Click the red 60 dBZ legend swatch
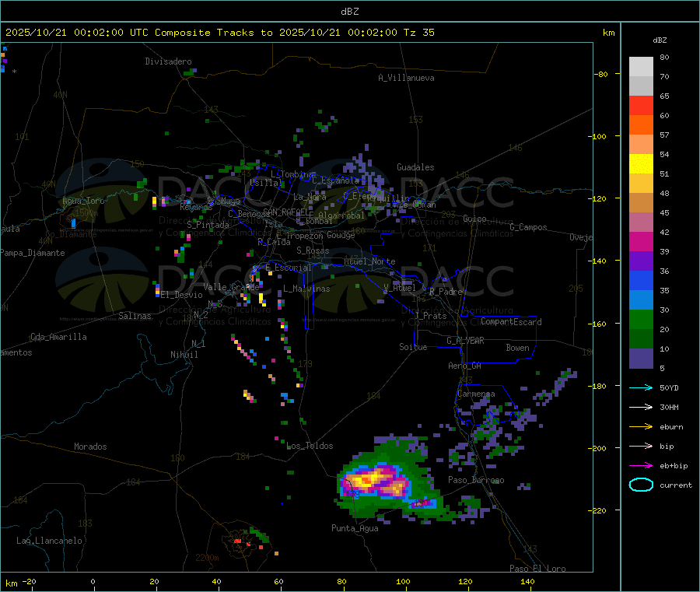The height and width of the screenshot is (592, 700). coord(641,105)
